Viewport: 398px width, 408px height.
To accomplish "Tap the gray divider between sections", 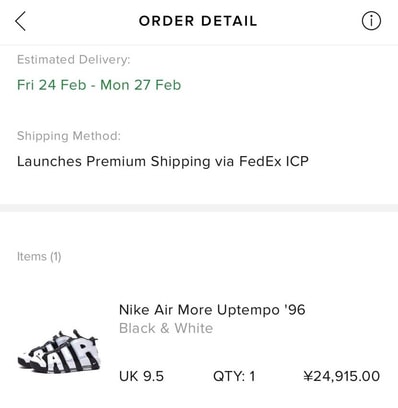I will click(x=199, y=208).
